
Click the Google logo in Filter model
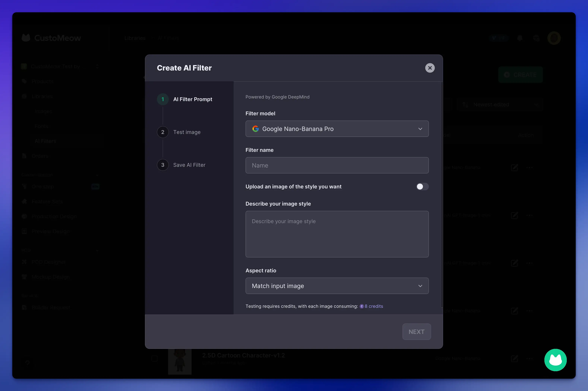(255, 129)
